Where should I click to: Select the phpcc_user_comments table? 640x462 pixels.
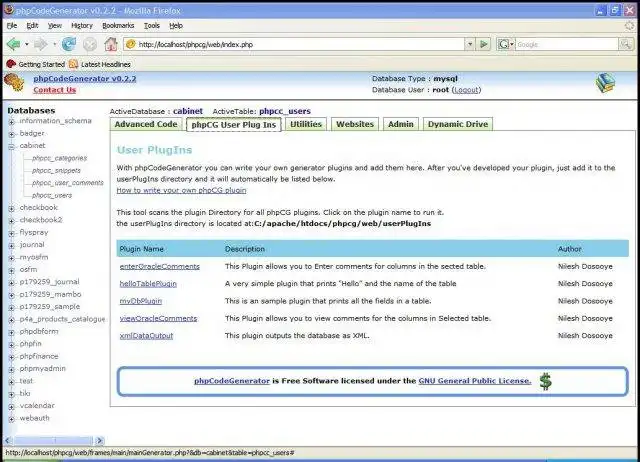click(68, 183)
